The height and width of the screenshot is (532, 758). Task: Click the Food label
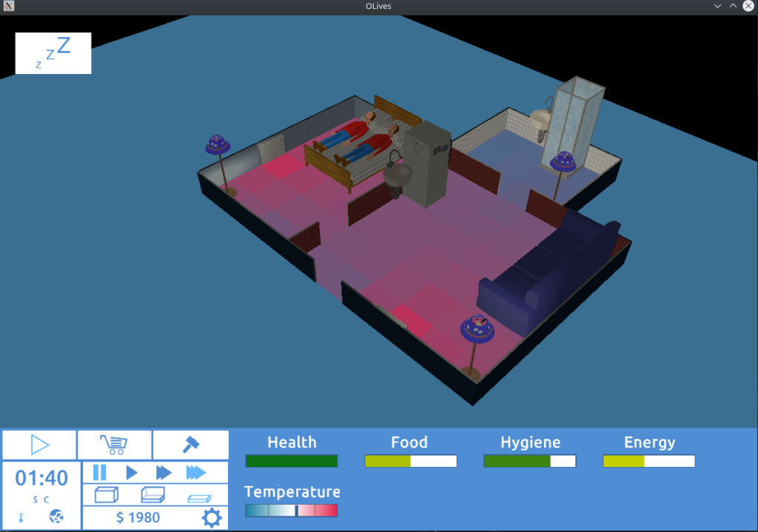[x=409, y=442]
